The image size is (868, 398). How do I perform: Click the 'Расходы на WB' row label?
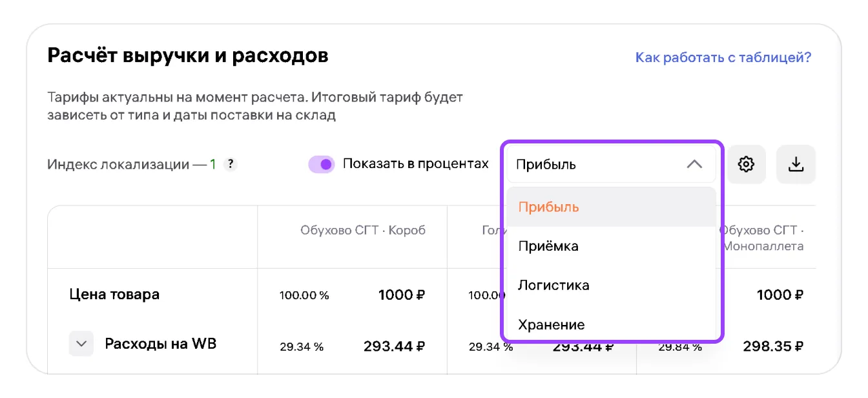point(160,344)
